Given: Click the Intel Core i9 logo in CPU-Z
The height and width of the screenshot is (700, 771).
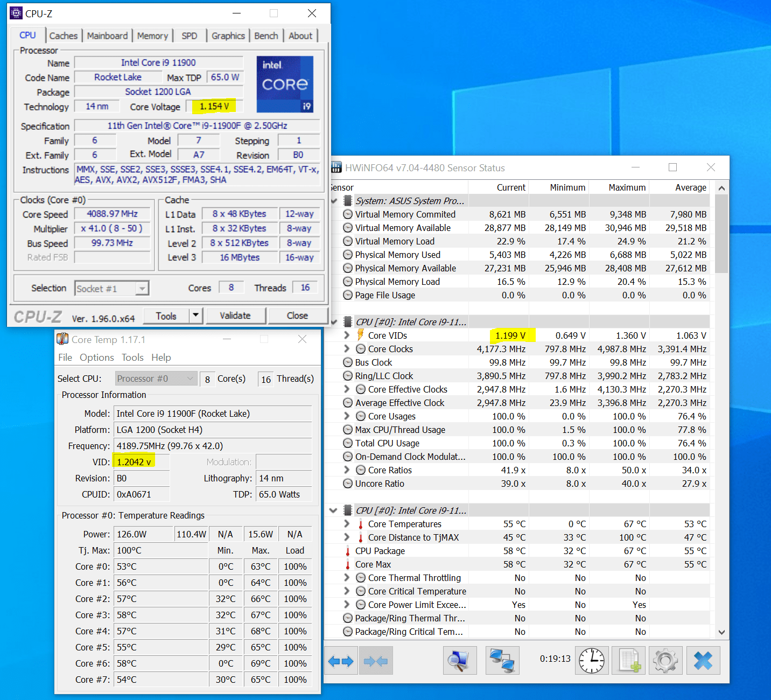Looking at the screenshot, I should point(285,85).
